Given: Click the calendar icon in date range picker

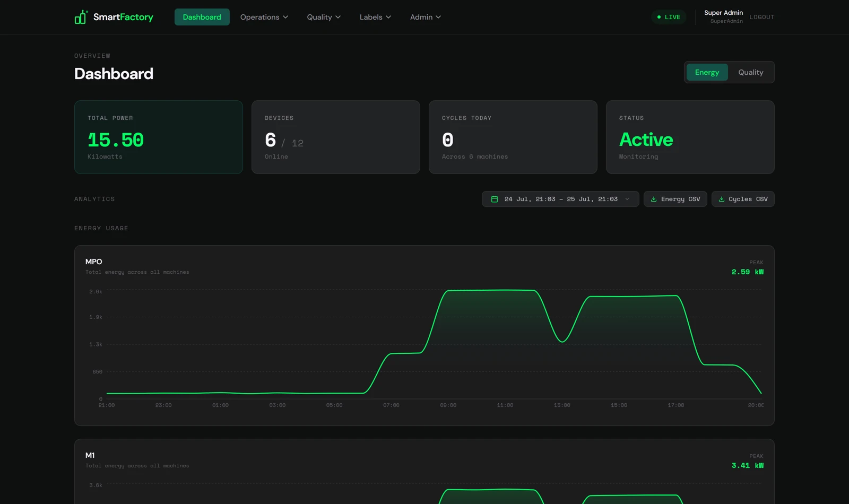Looking at the screenshot, I should point(495,199).
